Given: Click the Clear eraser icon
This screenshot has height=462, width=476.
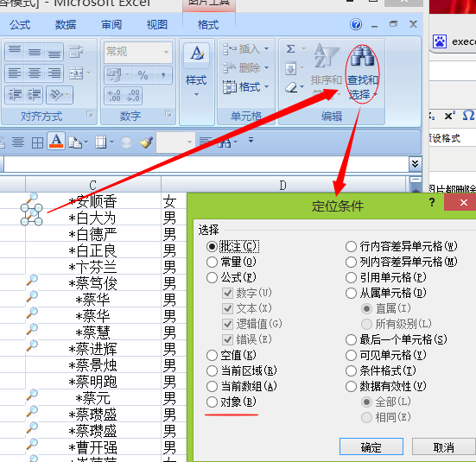Looking at the screenshot, I should click(291, 87).
